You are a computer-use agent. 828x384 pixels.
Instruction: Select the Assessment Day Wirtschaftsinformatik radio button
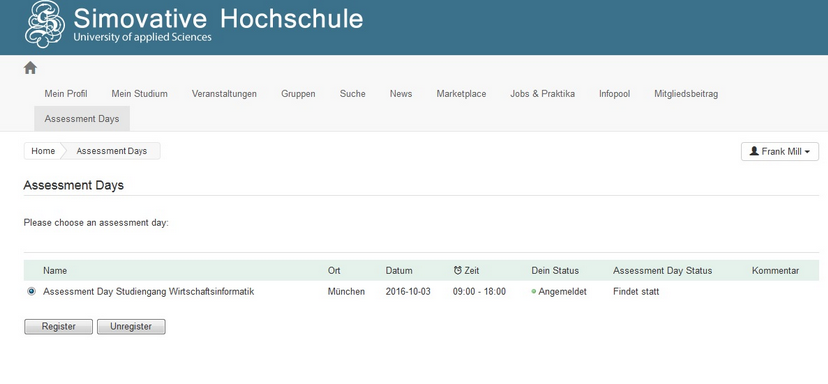pos(31,291)
